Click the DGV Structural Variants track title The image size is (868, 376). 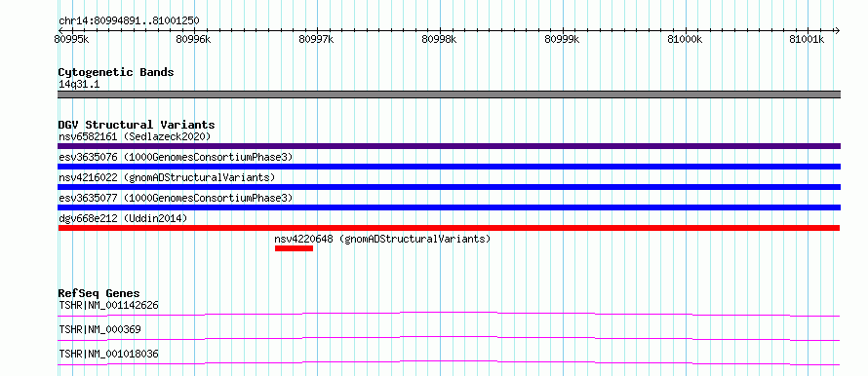click(x=137, y=125)
